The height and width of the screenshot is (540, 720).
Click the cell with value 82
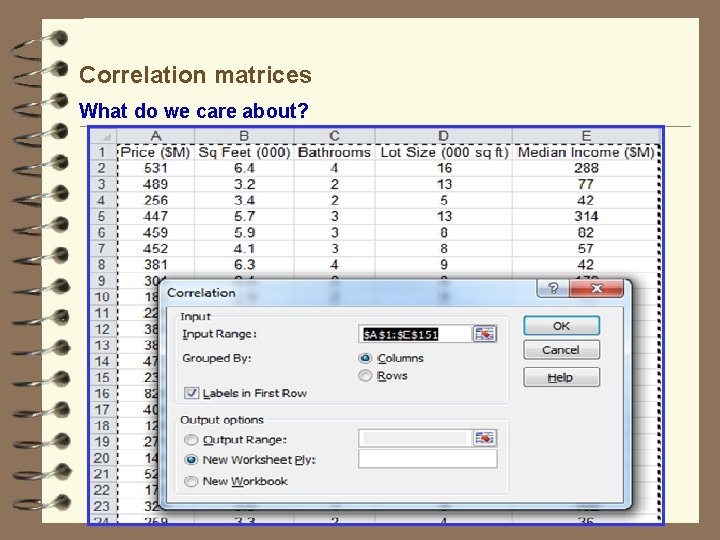click(586, 232)
